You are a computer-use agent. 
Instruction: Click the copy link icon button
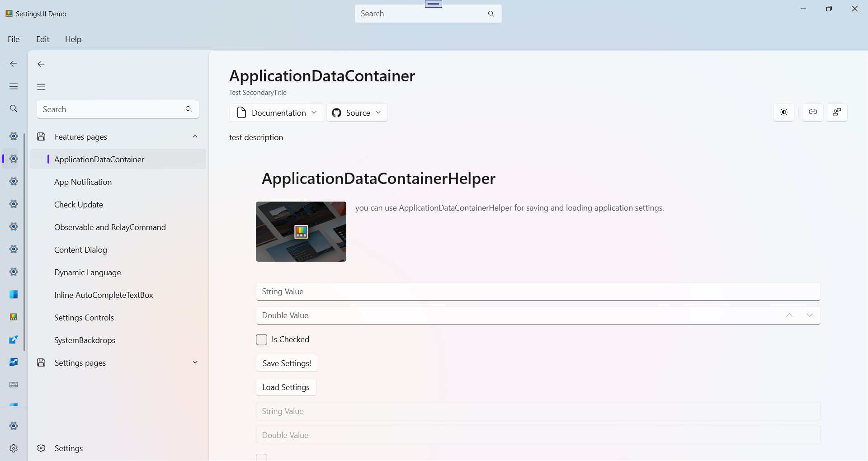[813, 112]
